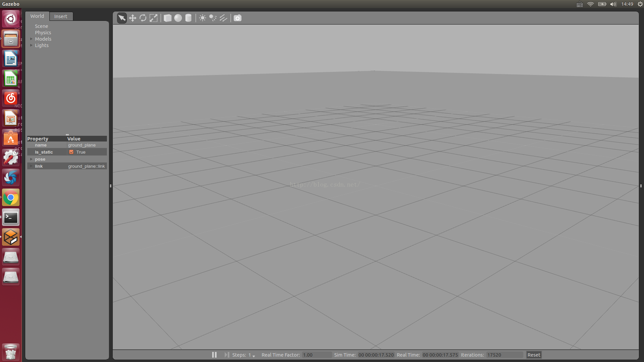Open NetEase Music from dock

tap(11, 98)
